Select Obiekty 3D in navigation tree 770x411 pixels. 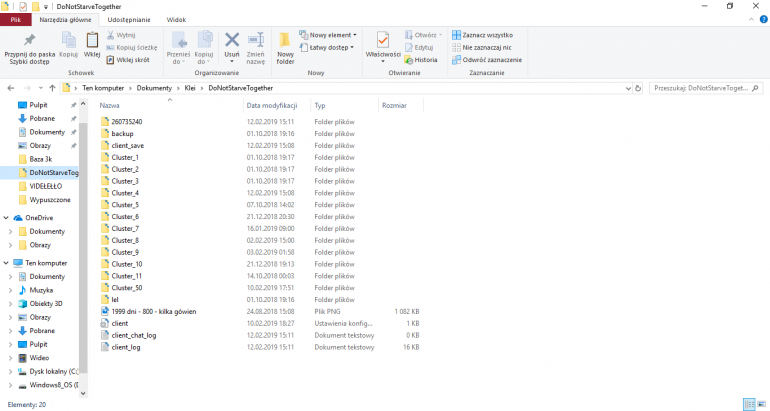tap(46, 303)
